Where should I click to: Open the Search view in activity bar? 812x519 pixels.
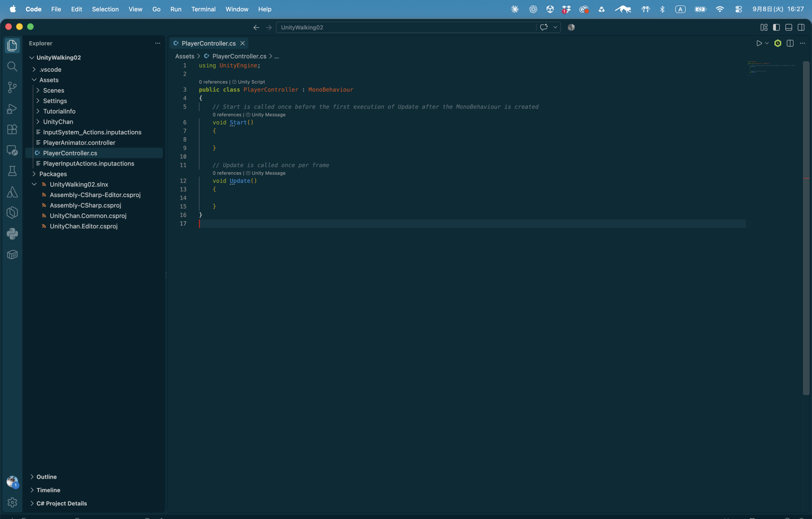point(12,66)
